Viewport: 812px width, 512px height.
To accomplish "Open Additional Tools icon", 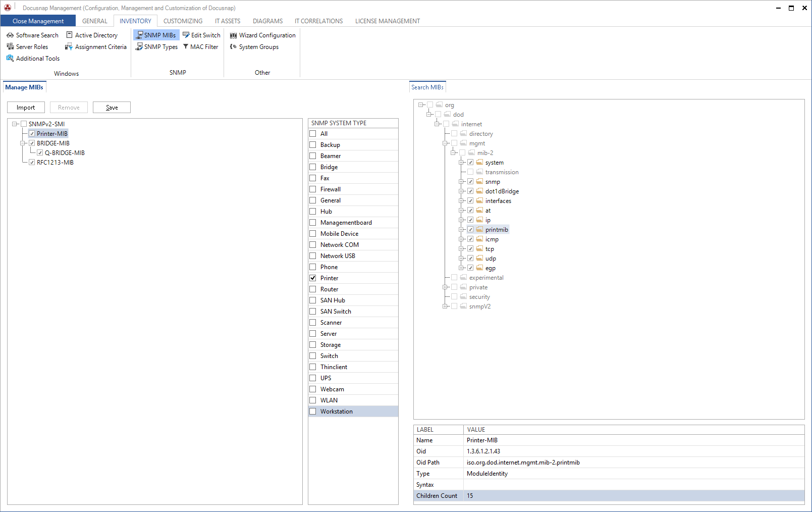I will 10,58.
